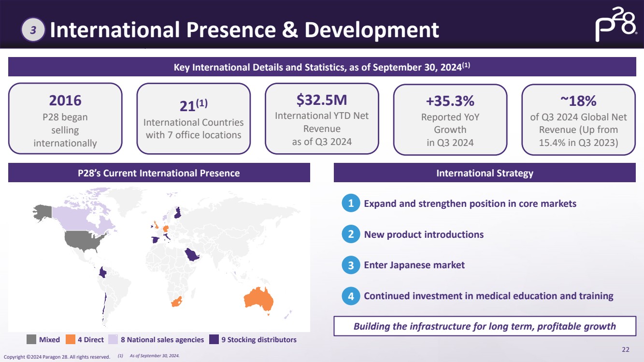Click the "Building the infrastructure" callout box
The width and height of the screenshot is (644, 362).
coord(485,326)
